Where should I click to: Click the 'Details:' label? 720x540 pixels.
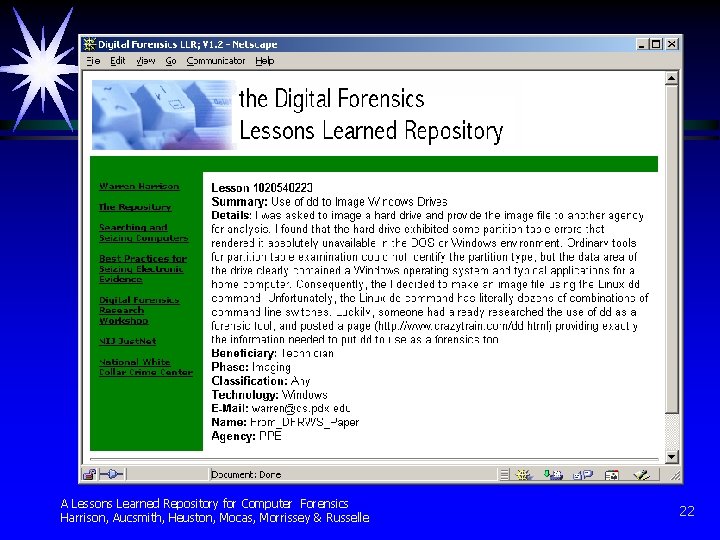click(231, 215)
